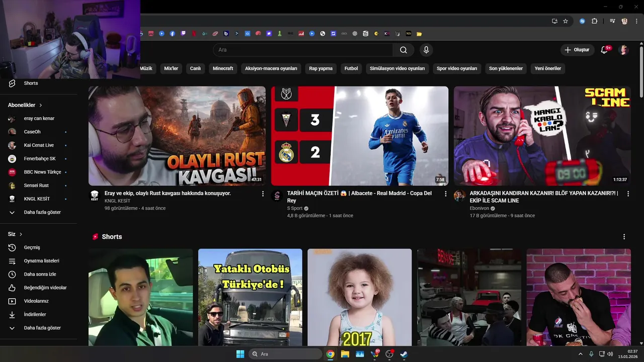
Task: Show hidden system tray icons
Action: click(581, 354)
